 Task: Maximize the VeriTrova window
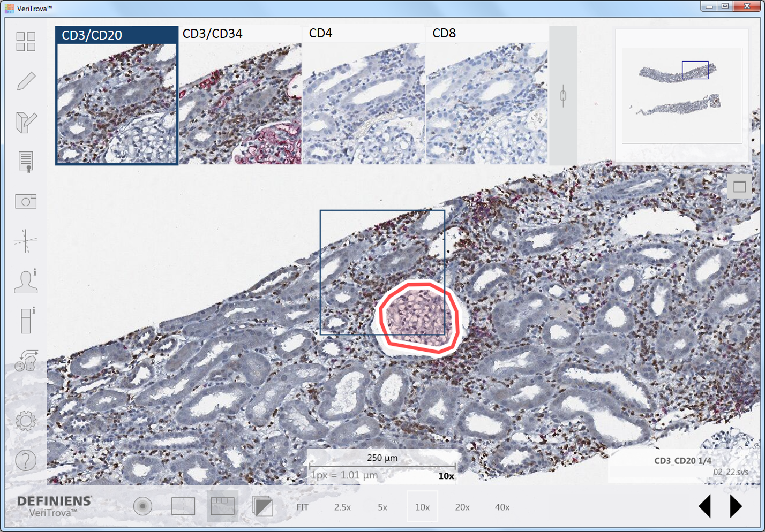(x=725, y=6)
